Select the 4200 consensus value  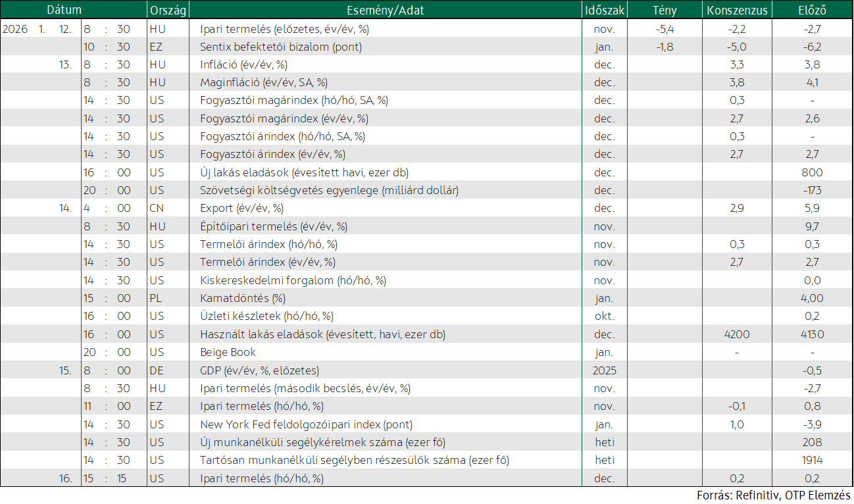click(x=736, y=334)
